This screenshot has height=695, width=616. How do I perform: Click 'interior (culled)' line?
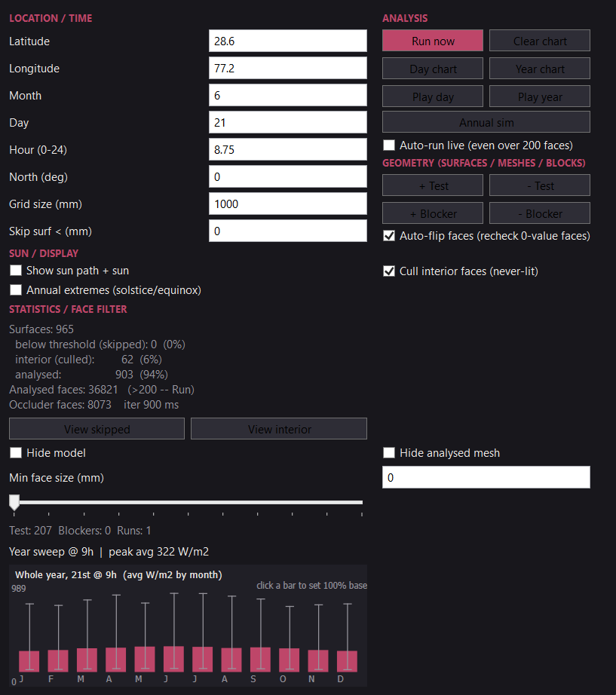pyautogui.click(x=88, y=359)
